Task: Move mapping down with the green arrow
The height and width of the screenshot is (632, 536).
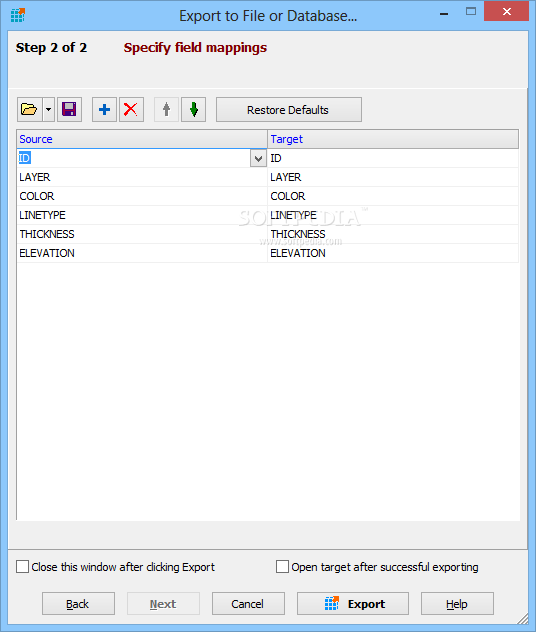Action: pyautogui.click(x=193, y=109)
